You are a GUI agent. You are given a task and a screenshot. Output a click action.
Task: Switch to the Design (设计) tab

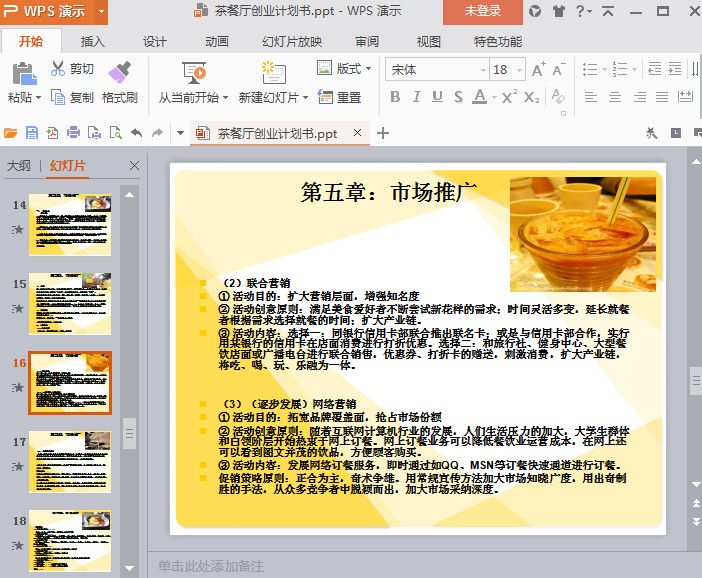pos(154,42)
